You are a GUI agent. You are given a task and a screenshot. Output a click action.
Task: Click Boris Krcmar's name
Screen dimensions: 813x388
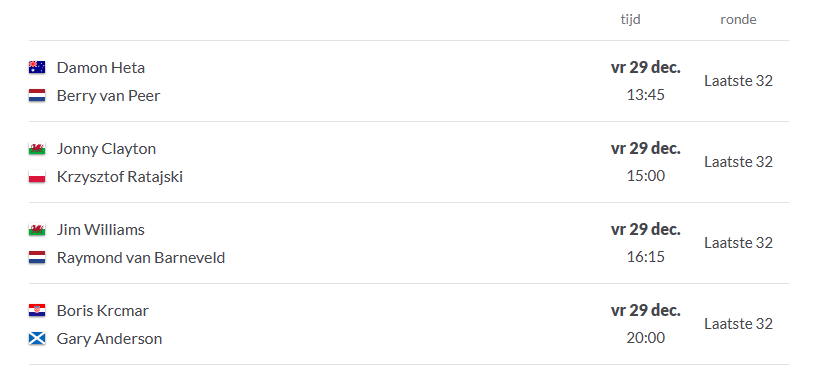103,311
